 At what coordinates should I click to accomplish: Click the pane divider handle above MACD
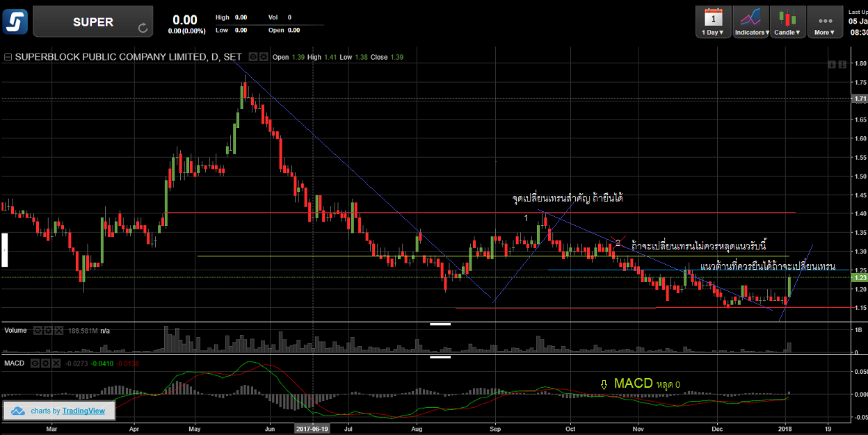440,357
